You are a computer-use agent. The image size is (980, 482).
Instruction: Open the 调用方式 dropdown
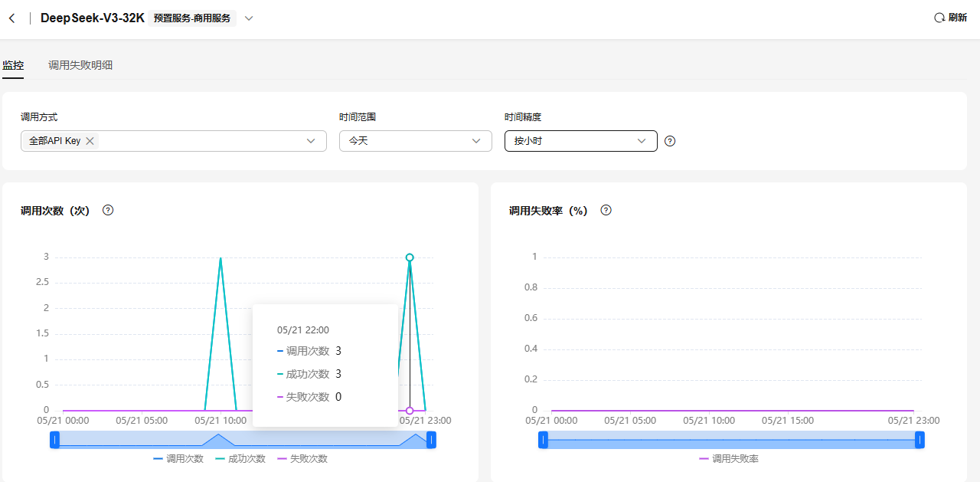(174, 141)
